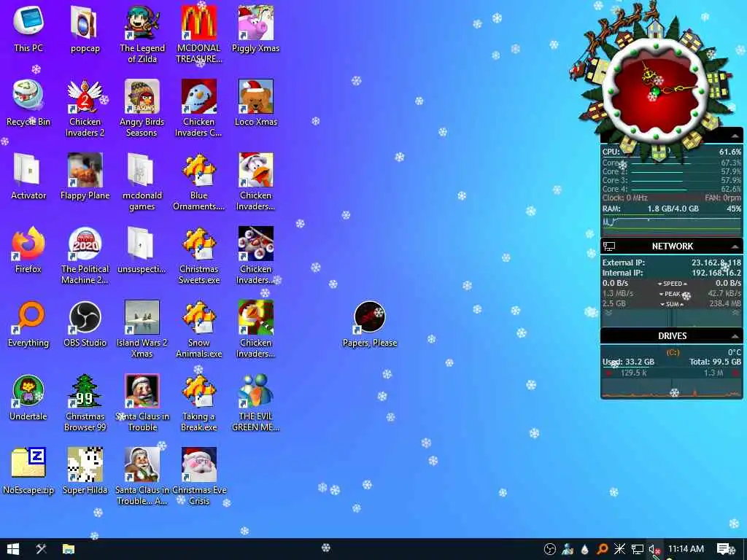This screenshot has height=560, width=747.
Task: Collapse the CPU widget panel arrow
Action: 735,136
